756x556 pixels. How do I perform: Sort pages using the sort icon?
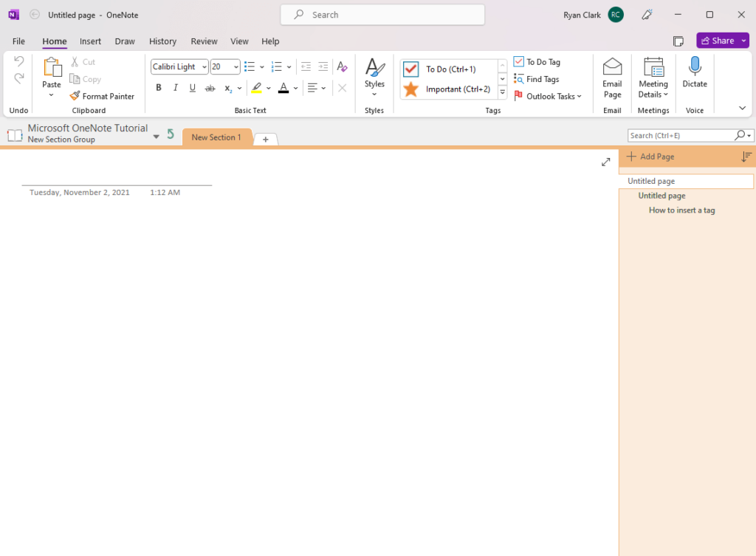[746, 157]
